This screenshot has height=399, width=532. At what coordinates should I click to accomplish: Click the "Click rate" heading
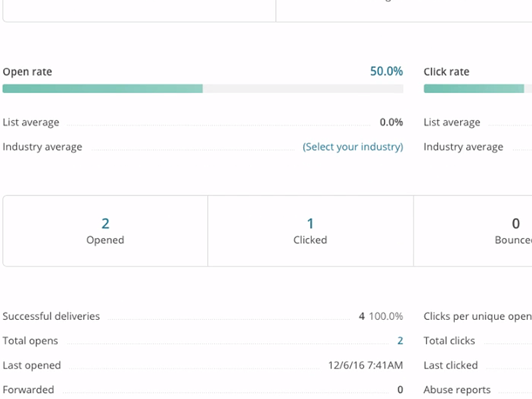click(x=446, y=72)
